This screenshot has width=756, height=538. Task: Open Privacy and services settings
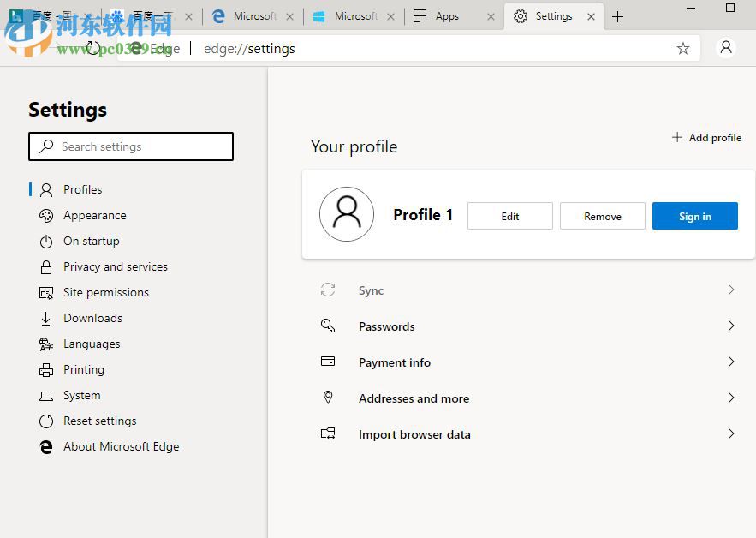tap(116, 266)
